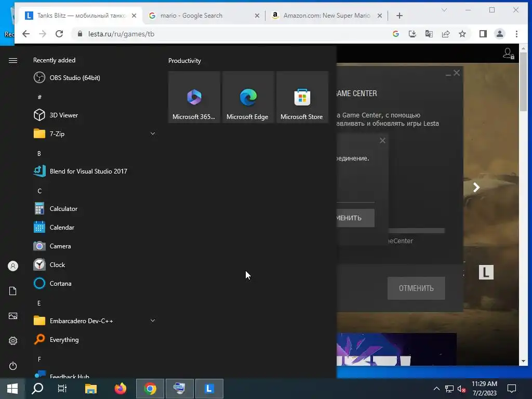Launch Microsoft Edge tile
Viewport: 532px width, 399px height.
[248, 97]
